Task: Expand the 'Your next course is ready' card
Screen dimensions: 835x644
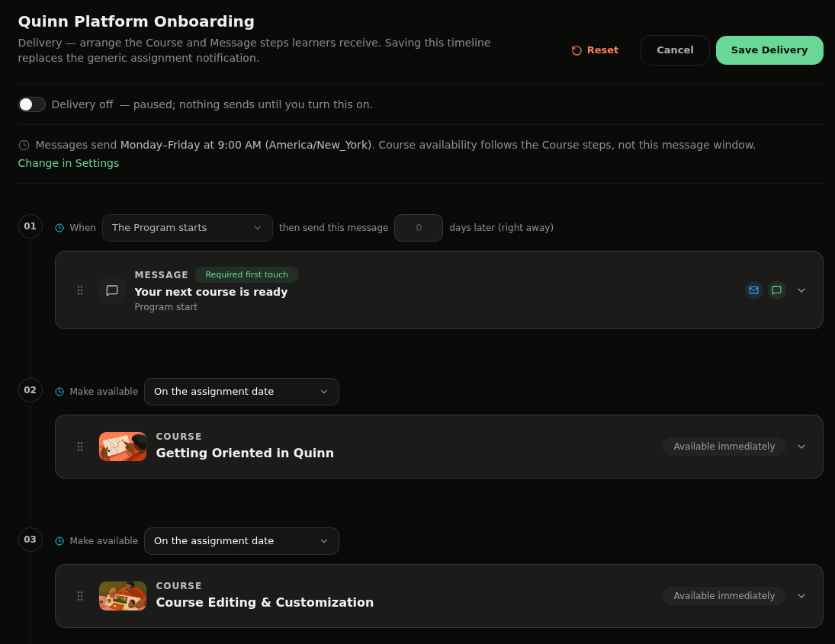Action: [x=801, y=290]
